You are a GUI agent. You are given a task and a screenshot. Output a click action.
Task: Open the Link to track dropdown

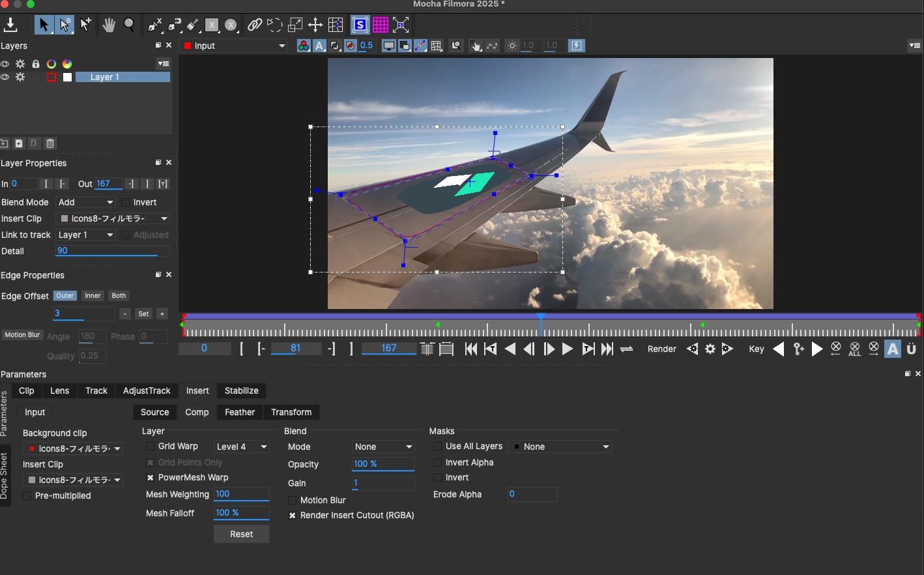[85, 235]
